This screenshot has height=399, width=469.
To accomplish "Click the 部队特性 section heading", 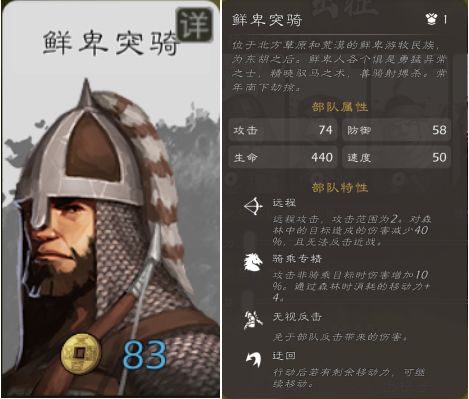I will [x=340, y=188].
